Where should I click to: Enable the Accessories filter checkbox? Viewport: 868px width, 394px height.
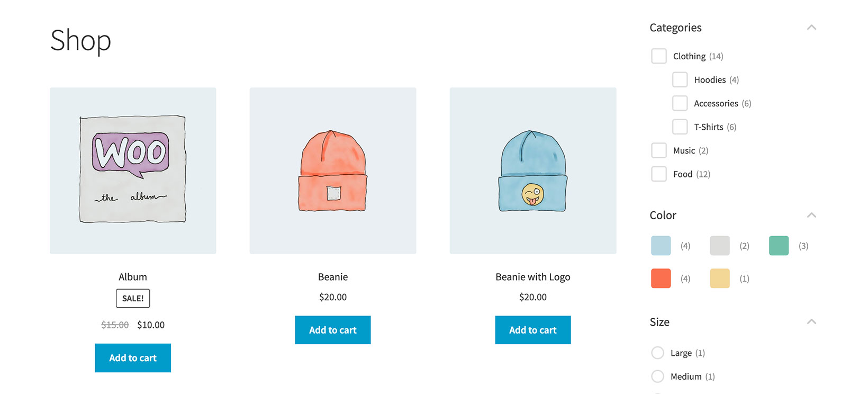pos(680,103)
